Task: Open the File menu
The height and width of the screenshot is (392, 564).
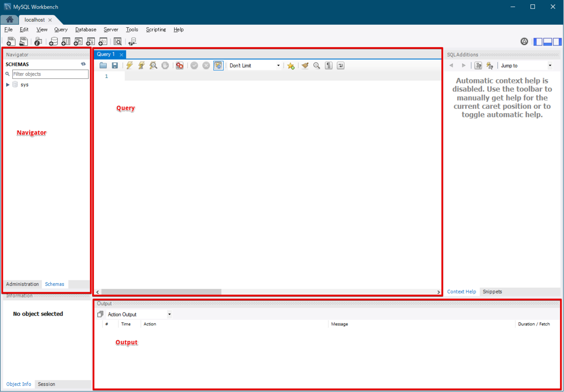Action: tap(8, 30)
